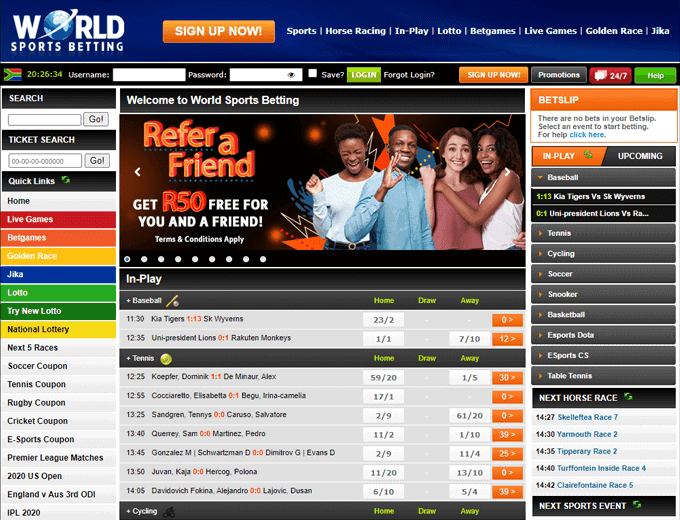This screenshot has width=680, height=520.
Task: Expand Table Tennis in the sidebar
Action: 603,376
